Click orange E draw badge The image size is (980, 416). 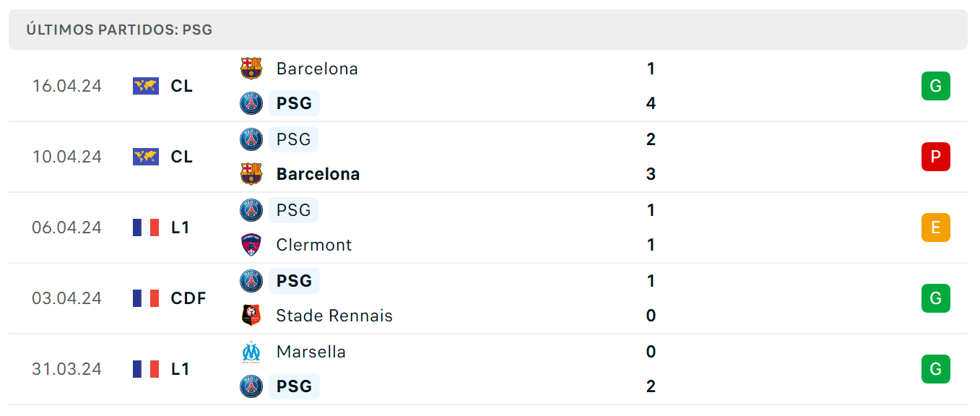(x=936, y=227)
